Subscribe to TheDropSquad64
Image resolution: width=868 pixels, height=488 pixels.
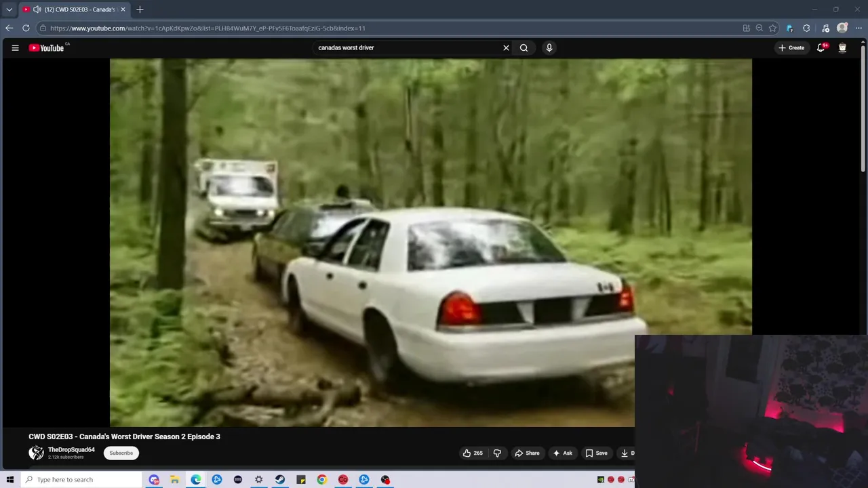[121, 453]
